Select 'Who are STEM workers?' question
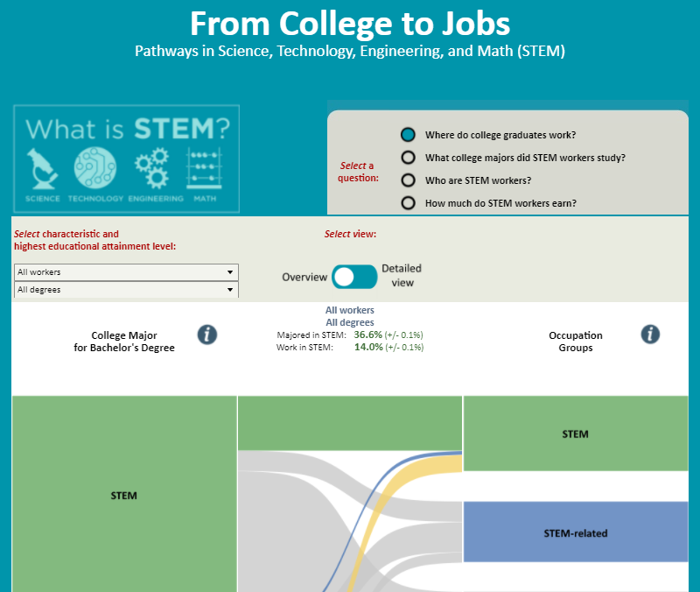Viewport: 700px width, 592px height. coord(408,180)
